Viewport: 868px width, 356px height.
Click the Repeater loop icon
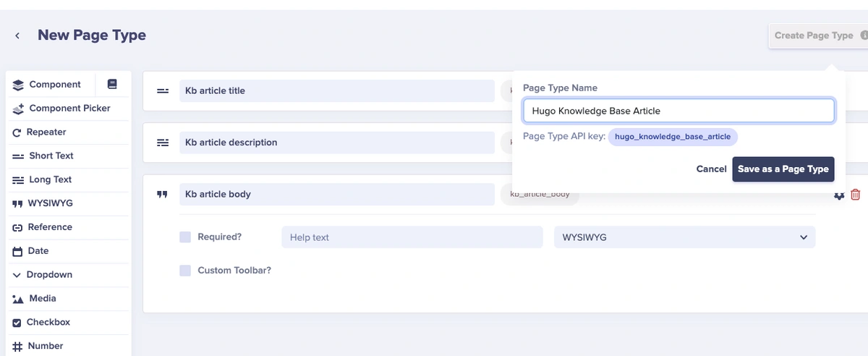click(17, 132)
